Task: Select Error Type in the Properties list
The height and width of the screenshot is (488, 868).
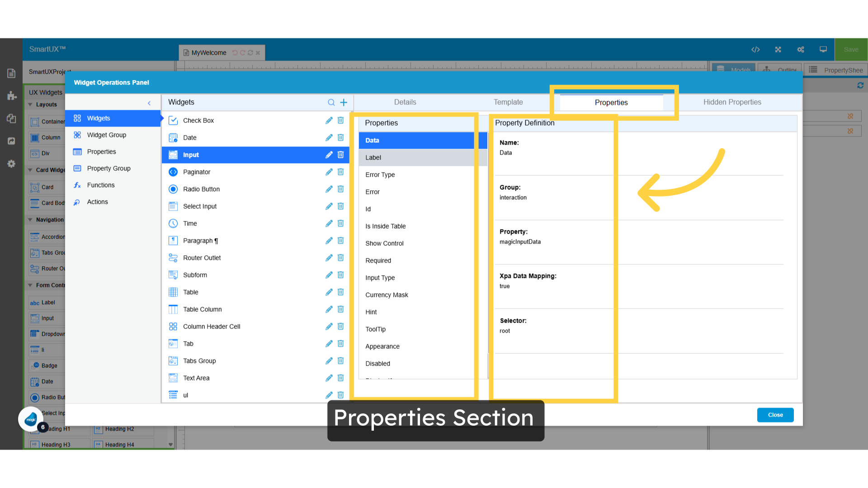Action: [x=380, y=174]
